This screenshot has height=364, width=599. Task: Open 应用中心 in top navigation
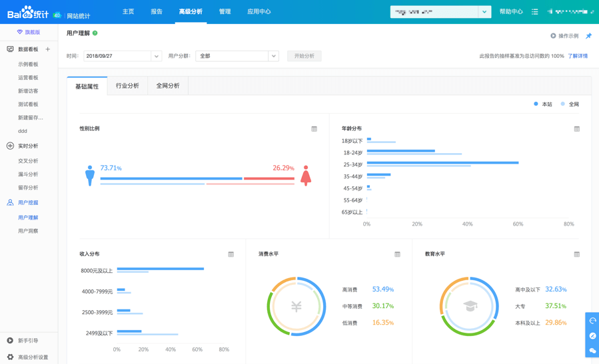(259, 11)
